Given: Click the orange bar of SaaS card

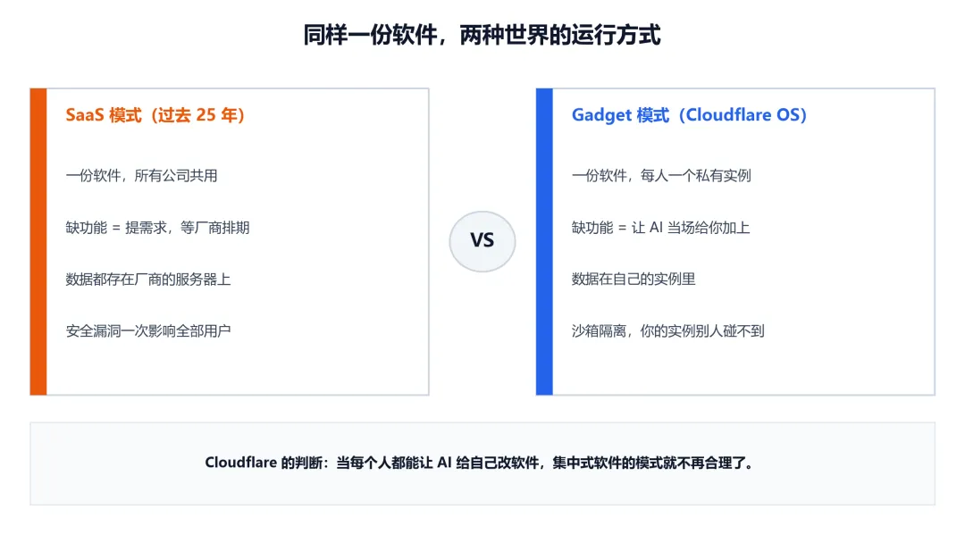Looking at the screenshot, I should click(x=38, y=241).
